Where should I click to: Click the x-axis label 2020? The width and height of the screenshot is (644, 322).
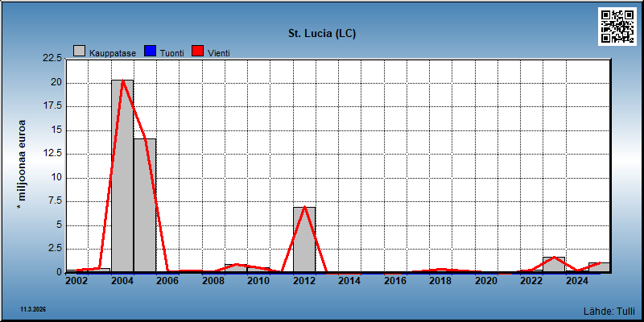pyautogui.click(x=486, y=281)
